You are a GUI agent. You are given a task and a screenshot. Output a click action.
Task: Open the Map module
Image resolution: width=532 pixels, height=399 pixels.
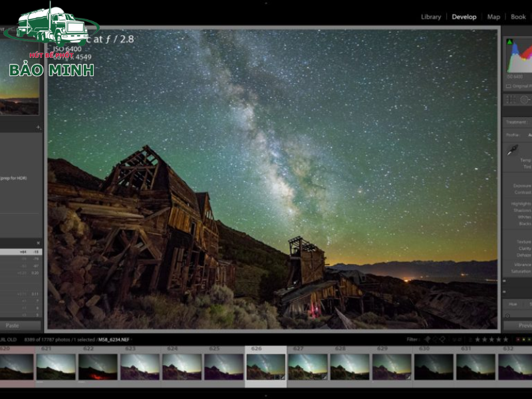coord(493,17)
